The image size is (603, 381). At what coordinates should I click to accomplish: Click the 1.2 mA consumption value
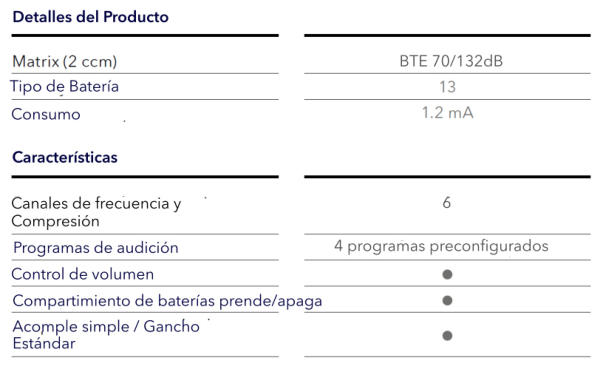point(447,113)
